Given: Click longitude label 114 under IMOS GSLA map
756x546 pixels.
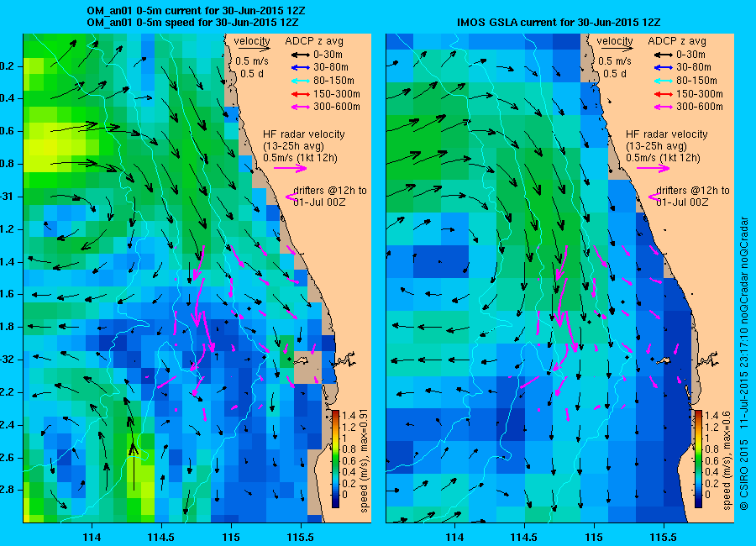Looking at the screenshot, I should pyautogui.click(x=454, y=538).
